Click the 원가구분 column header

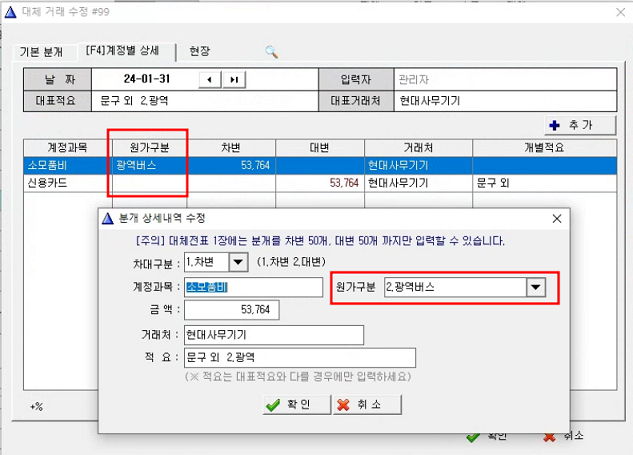[x=149, y=148]
